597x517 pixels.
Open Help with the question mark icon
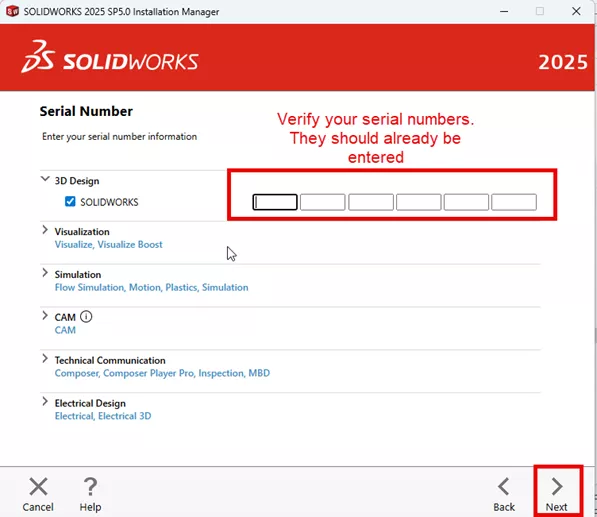[90, 487]
